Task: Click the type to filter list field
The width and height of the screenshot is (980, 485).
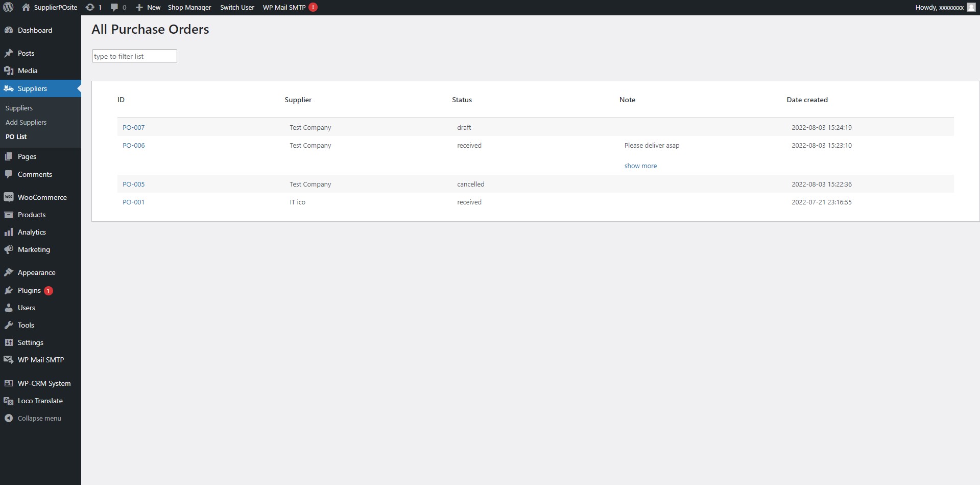Action: point(134,56)
